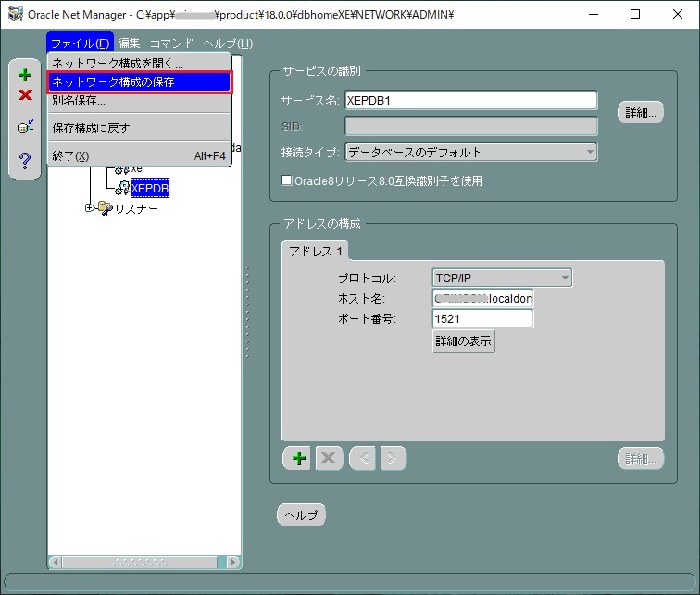
Task: Click the left arrow address navigation button
Action: 362,458
